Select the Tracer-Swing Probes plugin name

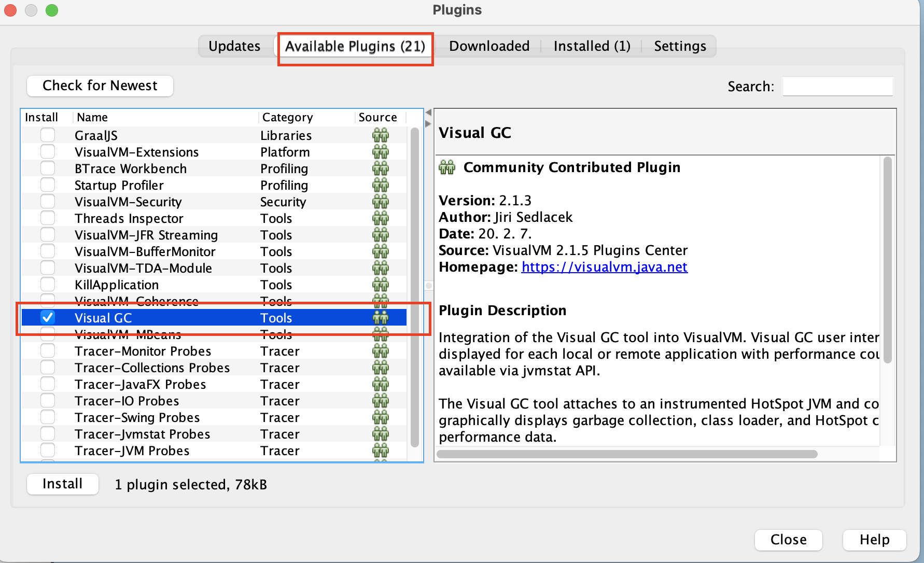tap(137, 417)
